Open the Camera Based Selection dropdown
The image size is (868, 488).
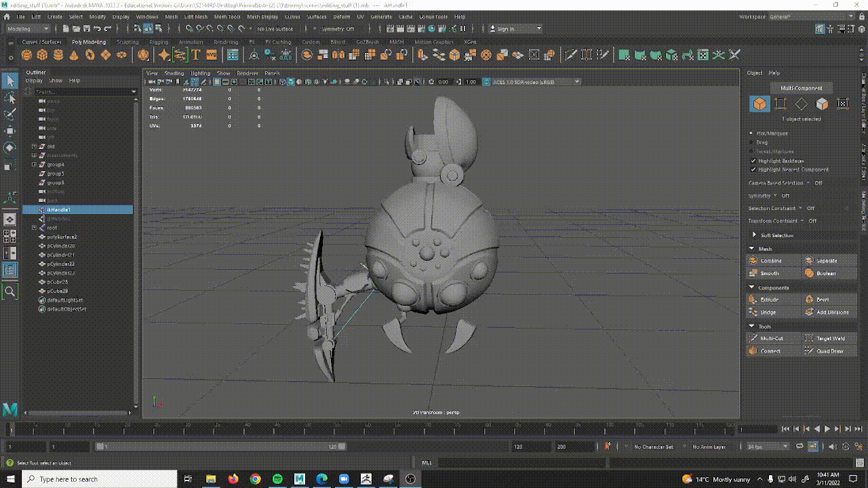pos(785,183)
